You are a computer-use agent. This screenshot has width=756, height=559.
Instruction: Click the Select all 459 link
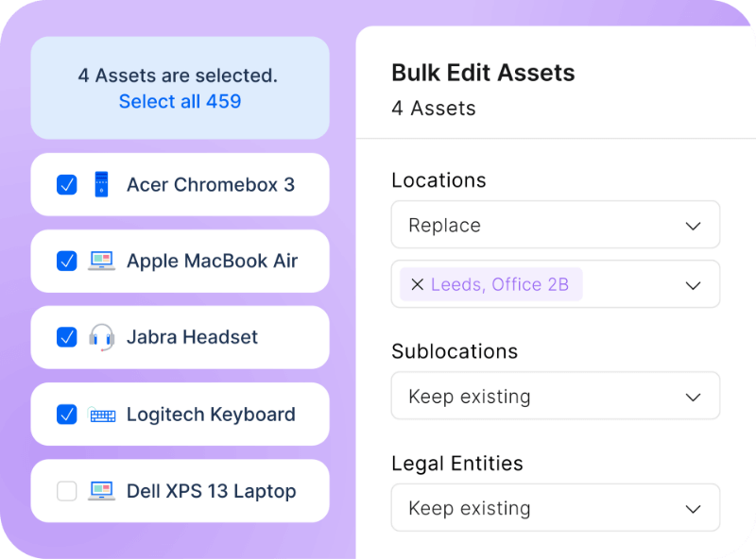180,101
